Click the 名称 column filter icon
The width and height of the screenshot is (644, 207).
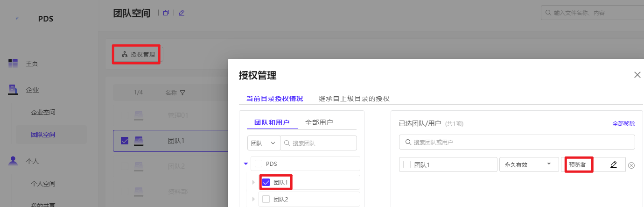click(182, 93)
